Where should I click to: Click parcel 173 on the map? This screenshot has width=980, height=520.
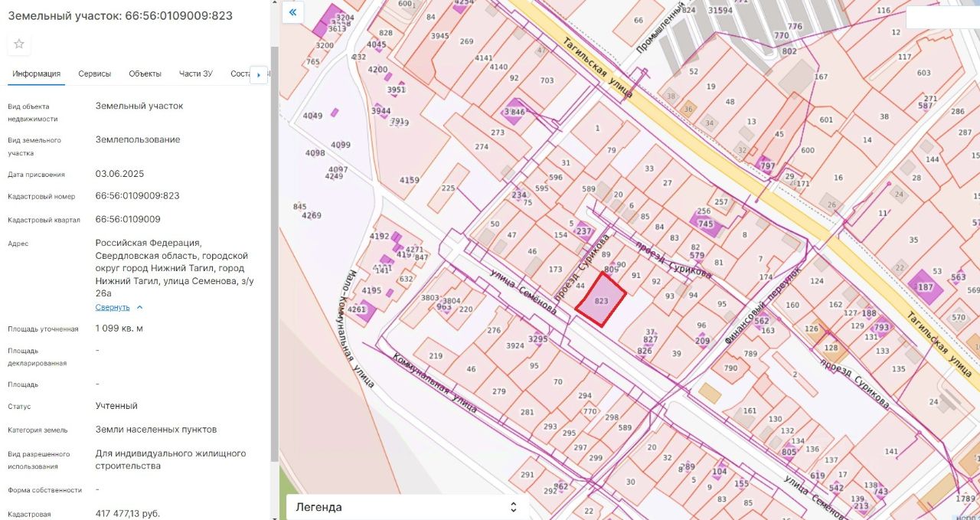click(556, 270)
